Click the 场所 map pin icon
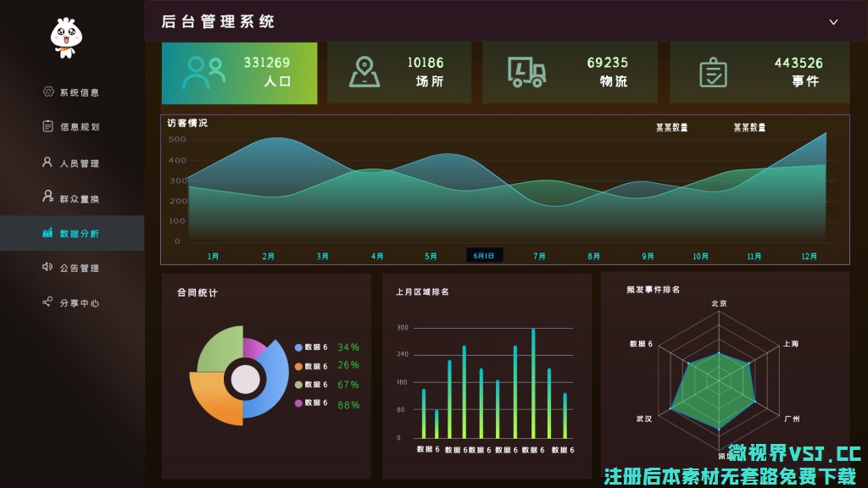868x488 pixels. point(364,73)
